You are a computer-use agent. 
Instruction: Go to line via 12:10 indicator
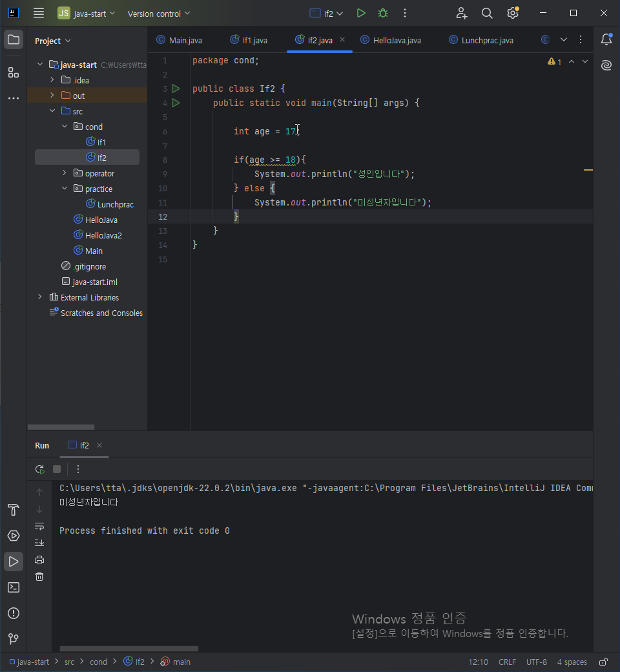(478, 662)
